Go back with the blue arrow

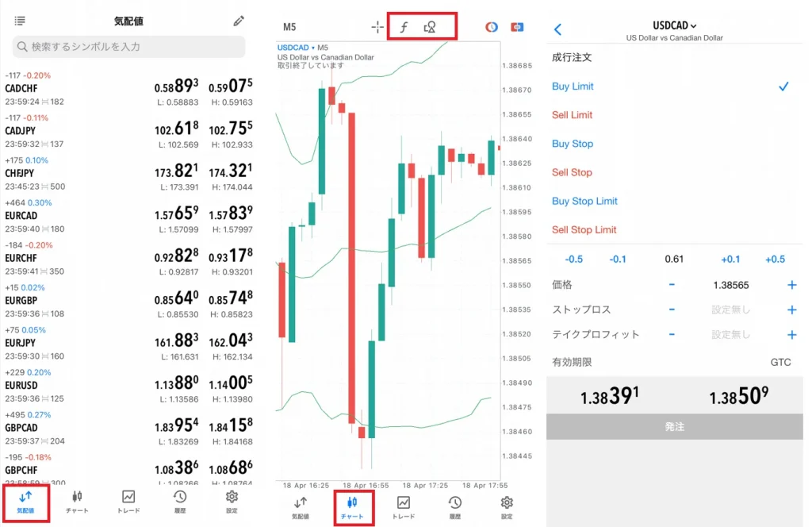(x=557, y=29)
